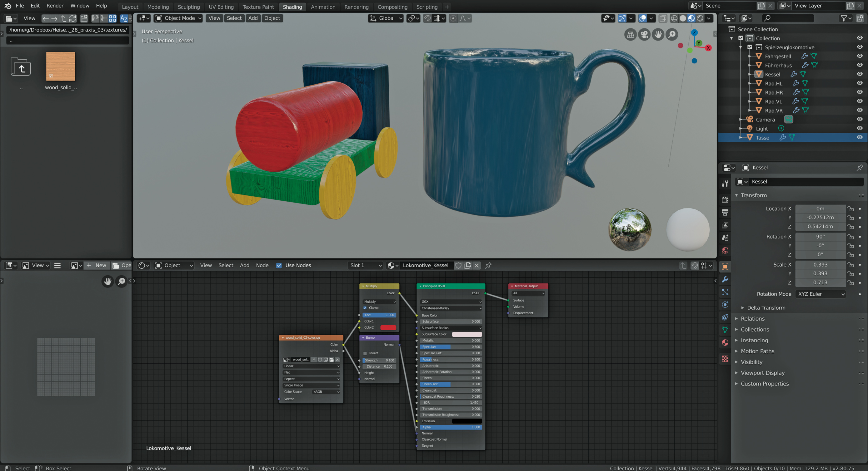Switch to the UV Editing workspace tab
This screenshot has height=471, width=868.
tap(221, 7)
